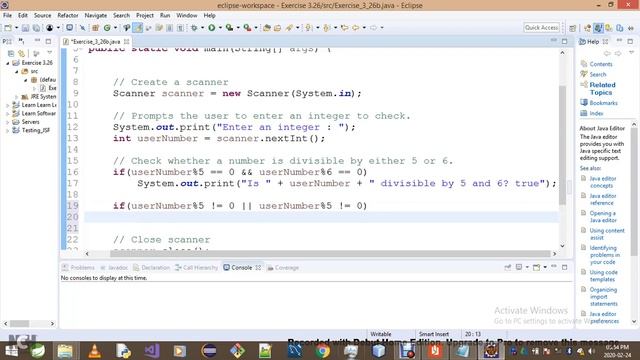The height and width of the screenshot is (360, 640).
Task: Switch to the Problems tab
Action: click(78, 268)
